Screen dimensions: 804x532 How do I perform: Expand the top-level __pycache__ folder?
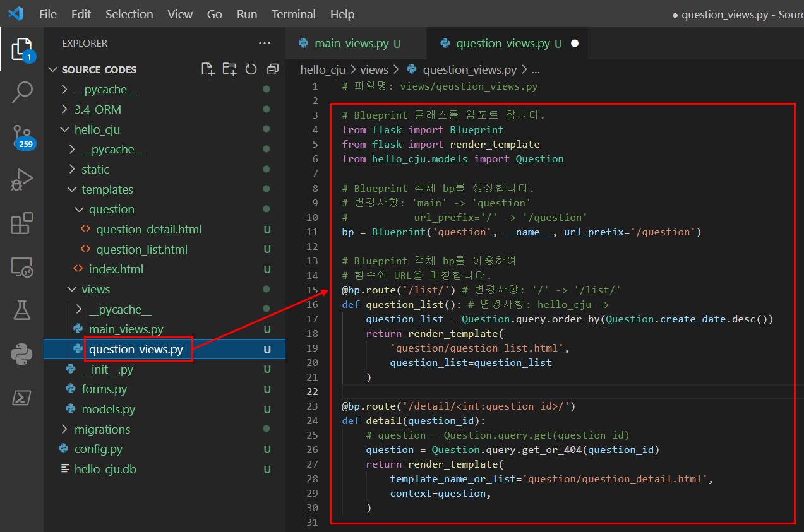coord(64,90)
